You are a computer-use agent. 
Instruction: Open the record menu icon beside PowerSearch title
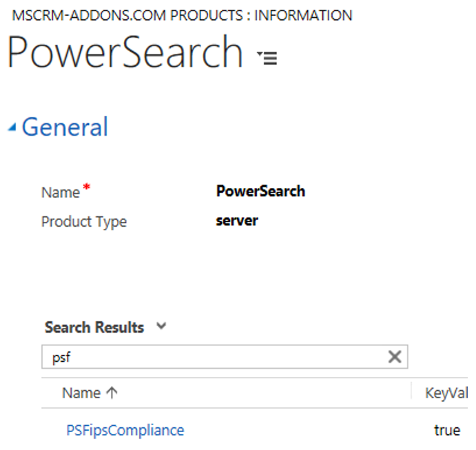267,58
